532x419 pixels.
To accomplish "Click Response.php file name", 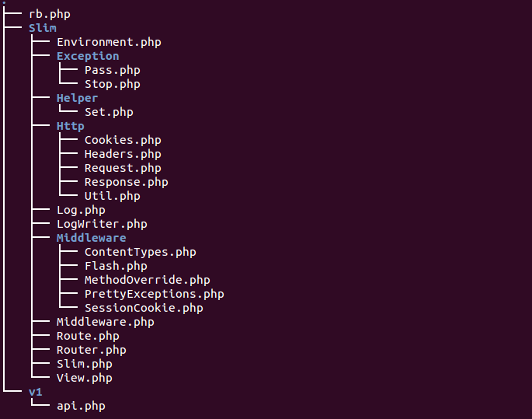I will click(x=126, y=182).
